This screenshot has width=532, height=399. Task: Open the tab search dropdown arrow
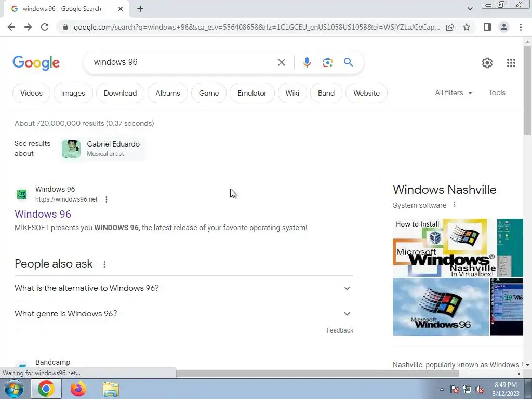pos(470,9)
